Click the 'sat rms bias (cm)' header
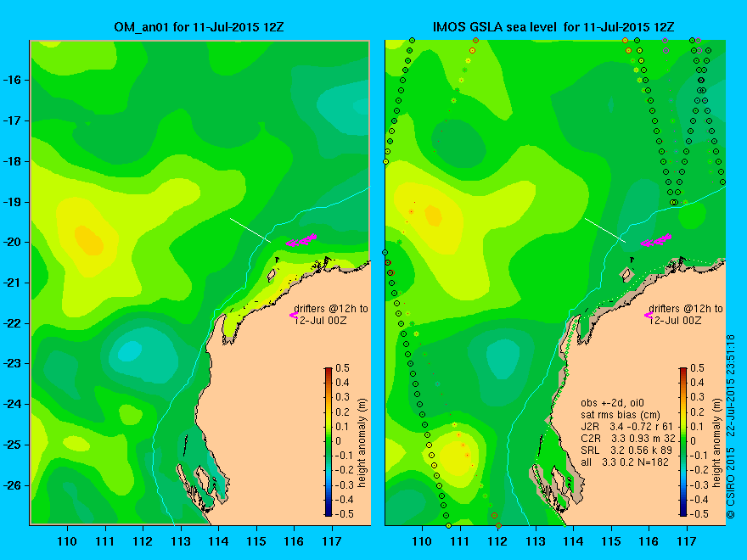 (x=621, y=415)
